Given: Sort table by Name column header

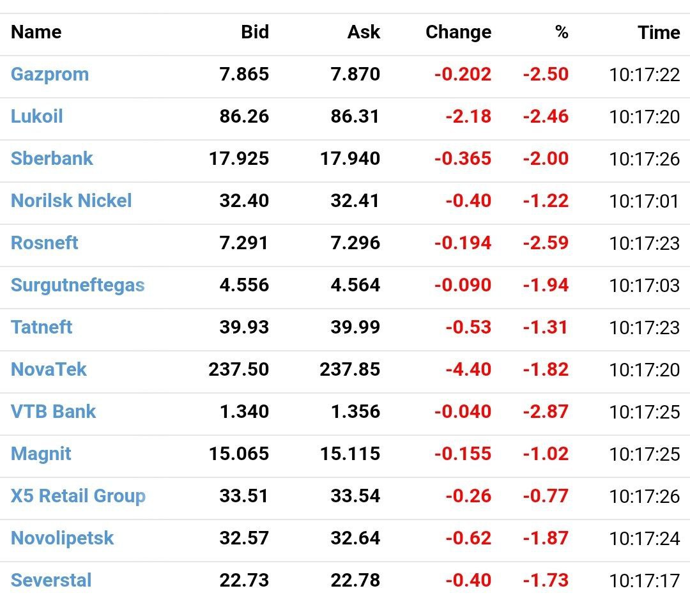Looking at the screenshot, I should 36,32.
